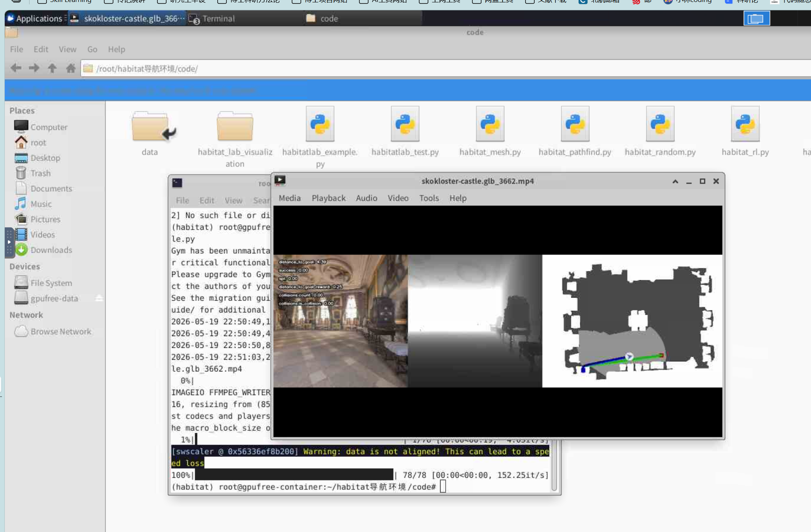This screenshot has height=532, width=811.
Task: Click the terminal vertical scrollbar
Action: pyautogui.click(x=554, y=465)
